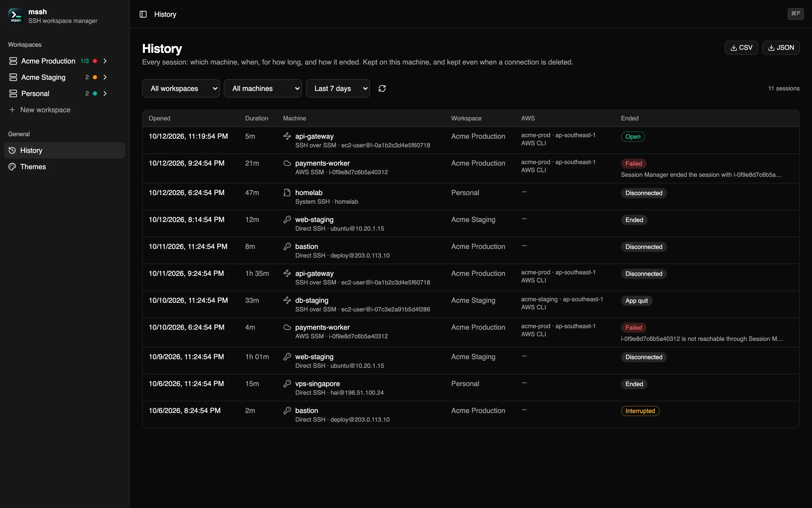
Task: Click the cloud icon of 9:24:54 PM payments-worker
Action: point(287,163)
